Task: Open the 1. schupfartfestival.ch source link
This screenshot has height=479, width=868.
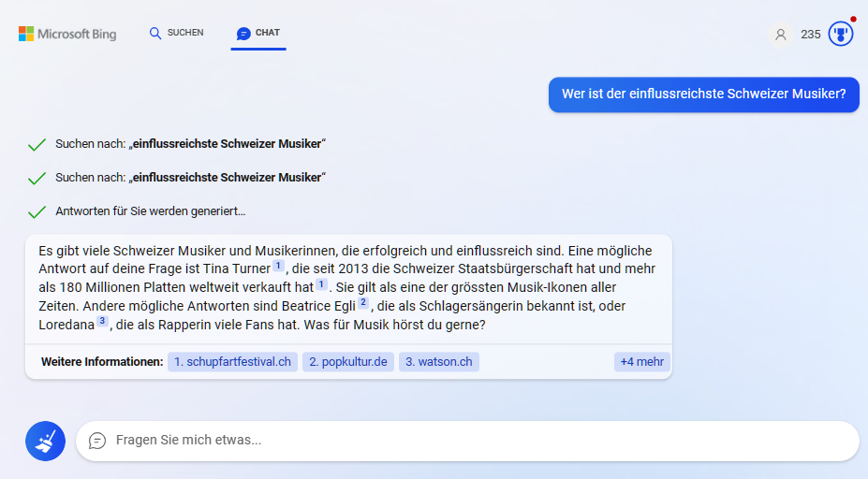Action: 232,362
